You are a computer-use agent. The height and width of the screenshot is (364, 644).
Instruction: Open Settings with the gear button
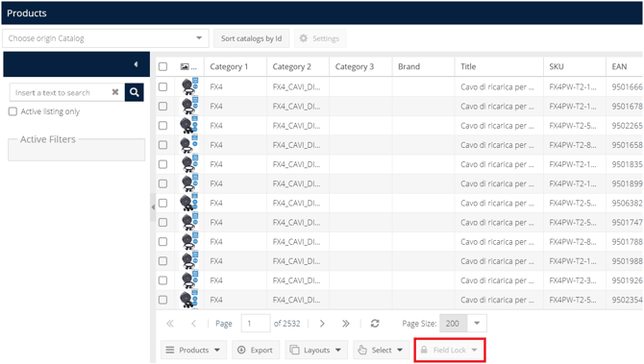[319, 38]
